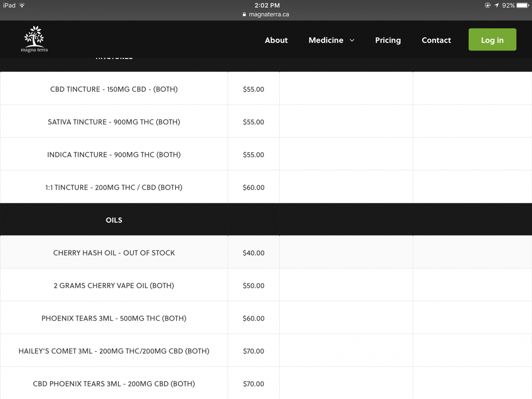Image resolution: width=532 pixels, height=399 pixels.
Task: Select CHERRY HASH OIL - OUT OF STOCK
Action: pyautogui.click(x=114, y=253)
